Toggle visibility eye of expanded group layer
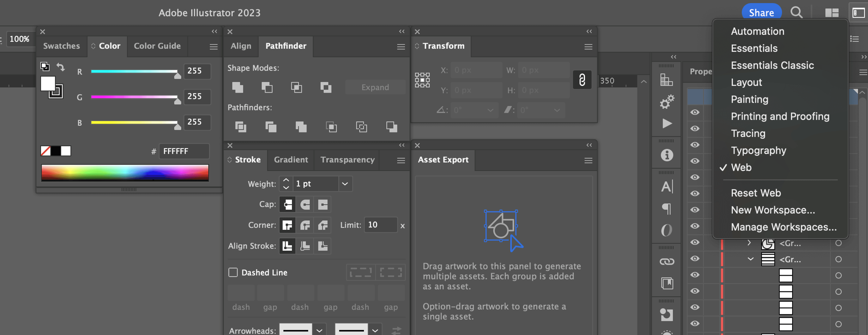This screenshot has height=335, width=868. pos(695,259)
